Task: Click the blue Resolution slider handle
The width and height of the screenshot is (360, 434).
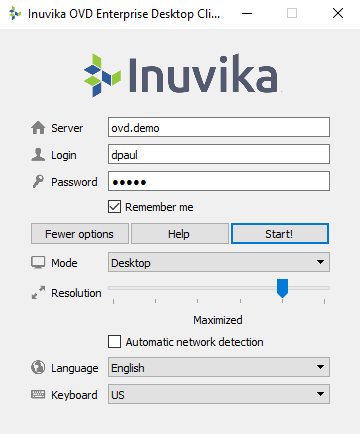Action: (x=282, y=288)
